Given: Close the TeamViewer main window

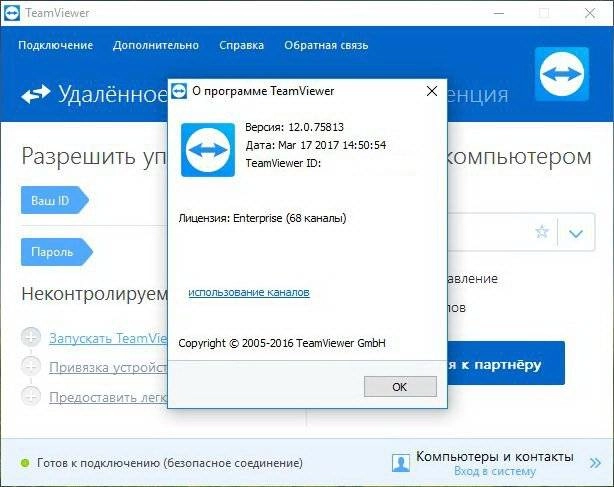Looking at the screenshot, I should (x=590, y=13).
